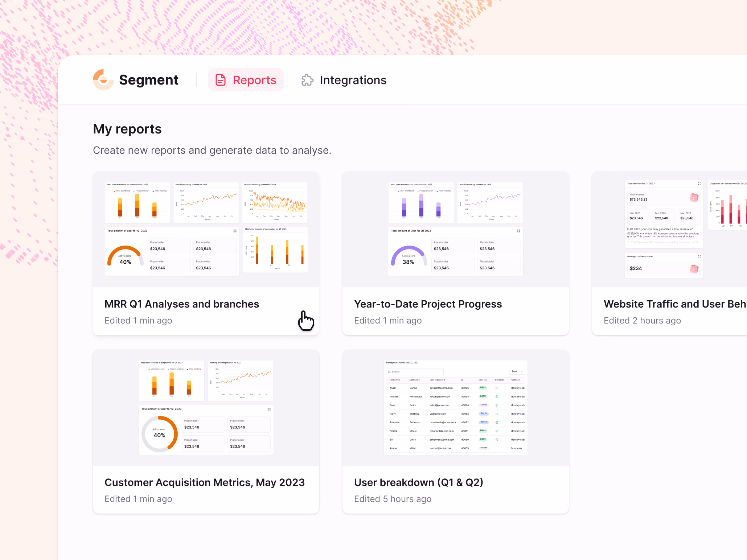Click the Reports document icon
The height and width of the screenshot is (560, 747).
pyautogui.click(x=221, y=80)
